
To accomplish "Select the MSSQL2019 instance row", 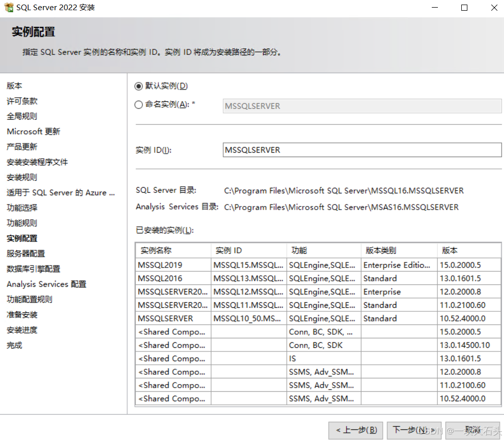I will (x=318, y=265).
